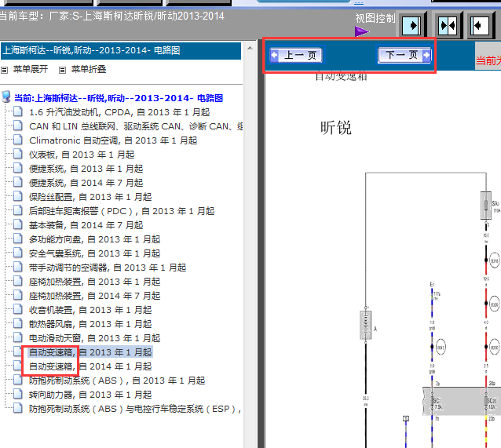Open 安全气囊系统 entry

point(94,253)
